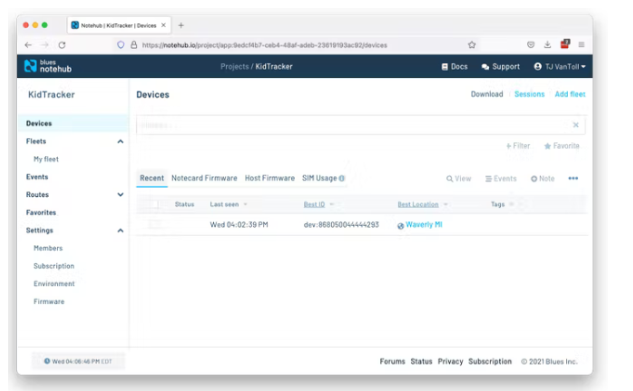
Task: Collapse the Fleets section chevron
Action: click(120, 141)
